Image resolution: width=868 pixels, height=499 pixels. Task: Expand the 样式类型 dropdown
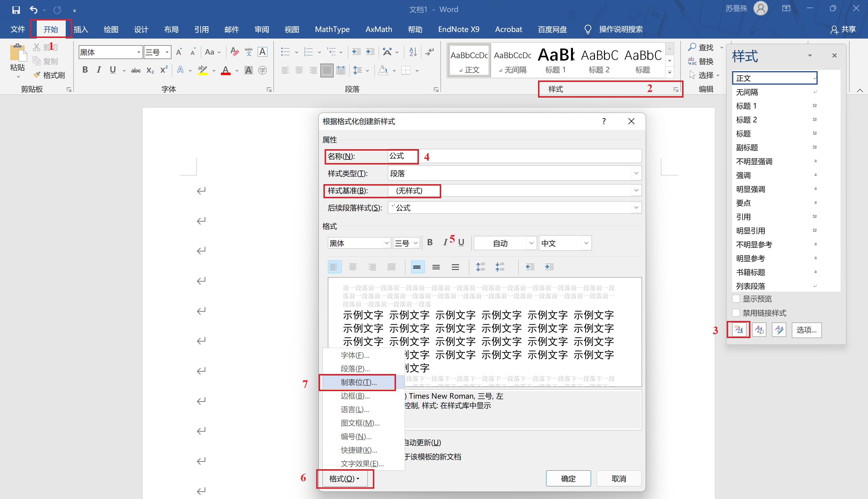pos(636,173)
